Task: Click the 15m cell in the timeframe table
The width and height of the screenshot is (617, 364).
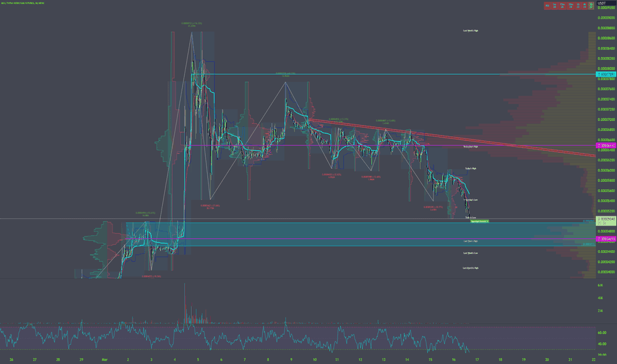Action: click(562, 5)
